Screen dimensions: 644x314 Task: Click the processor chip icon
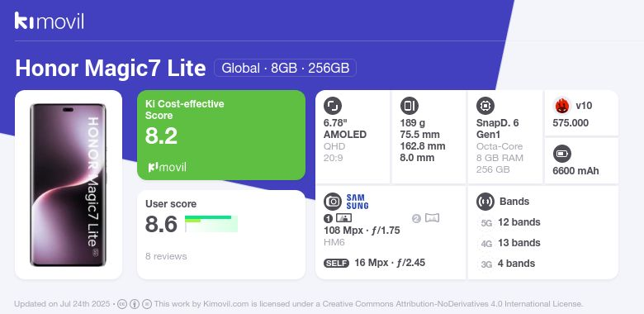tap(485, 106)
